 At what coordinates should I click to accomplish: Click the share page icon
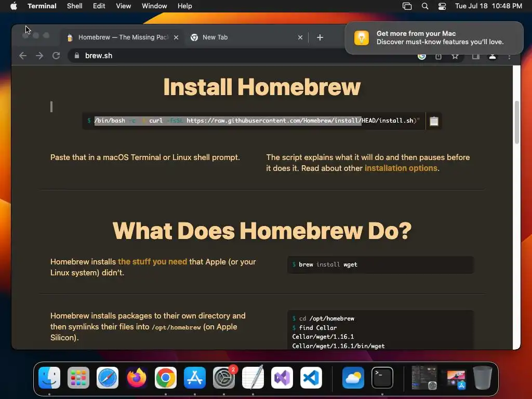(x=438, y=56)
